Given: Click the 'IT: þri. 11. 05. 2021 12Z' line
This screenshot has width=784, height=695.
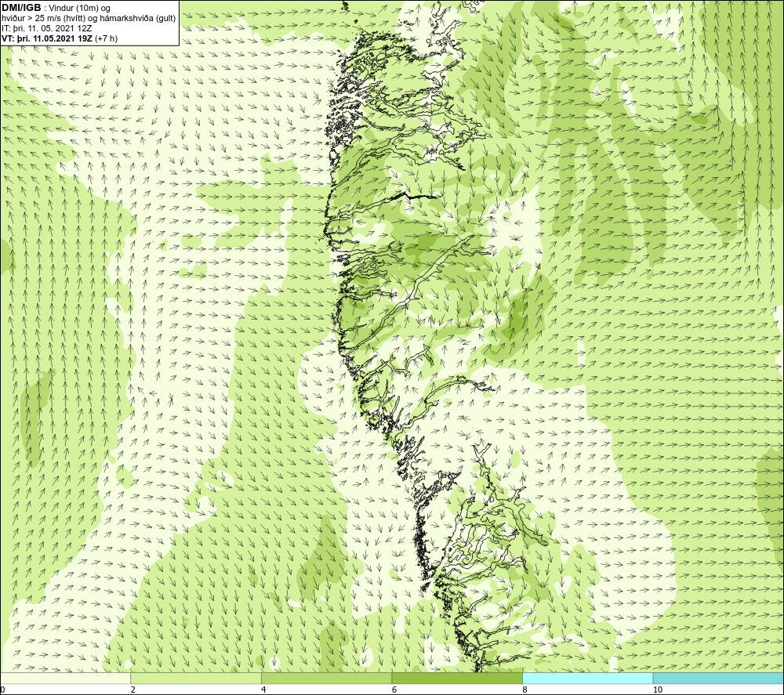Looking at the screenshot, I should [x=46, y=28].
